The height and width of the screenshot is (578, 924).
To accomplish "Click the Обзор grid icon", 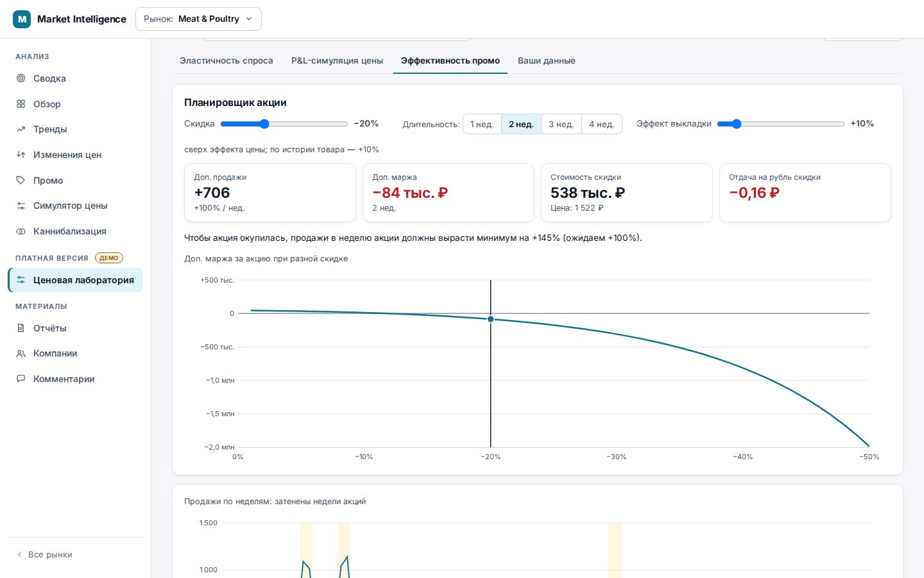I will point(21,104).
